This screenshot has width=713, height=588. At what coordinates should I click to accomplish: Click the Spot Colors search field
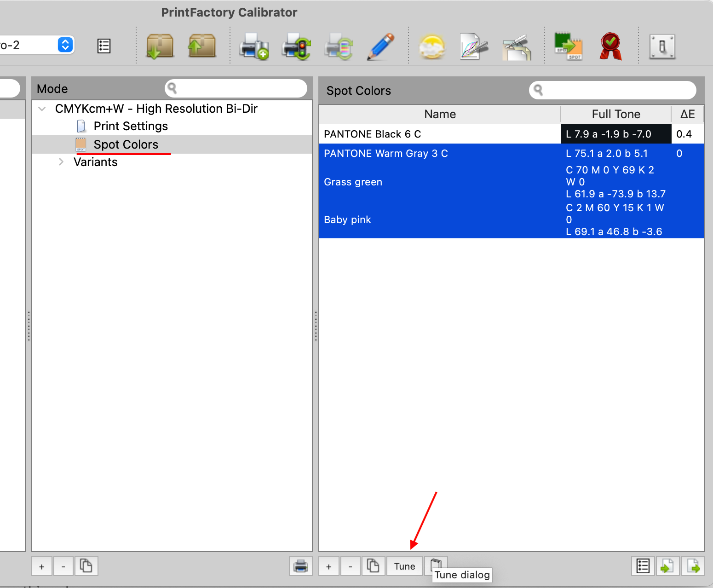612,90
